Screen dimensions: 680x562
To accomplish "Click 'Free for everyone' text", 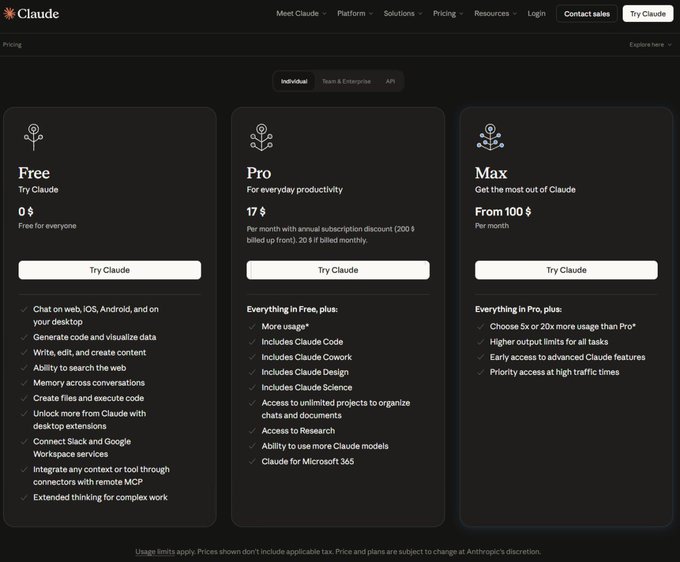I will (x=47, y=226).
